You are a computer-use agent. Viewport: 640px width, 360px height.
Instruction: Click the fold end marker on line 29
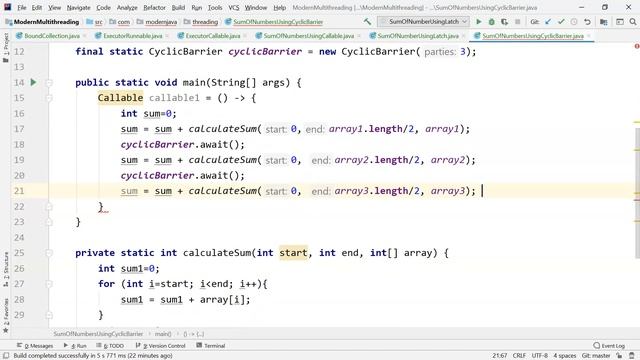click(x=49, y=315)
